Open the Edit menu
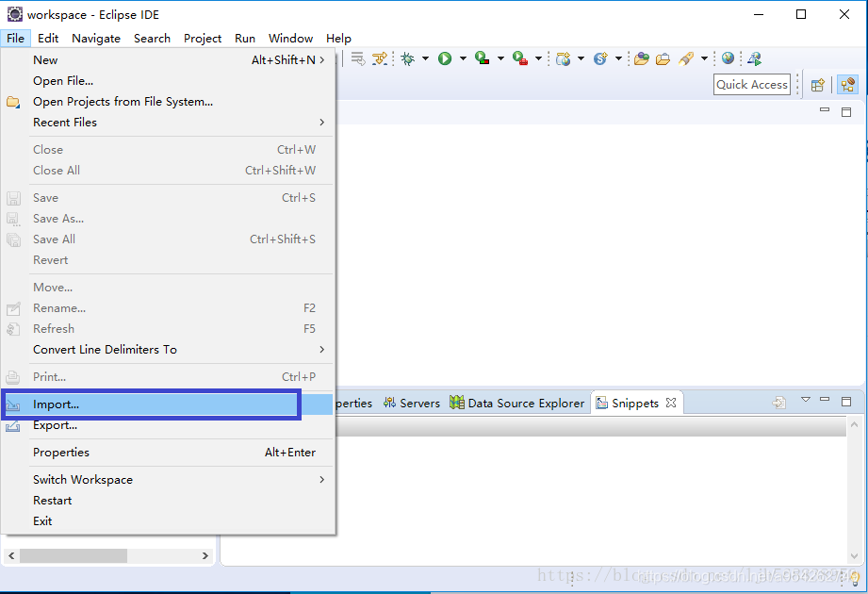Image resolution: width=868 pixels, height=594 pixels. pyautogui.click(x=48, y=39)
